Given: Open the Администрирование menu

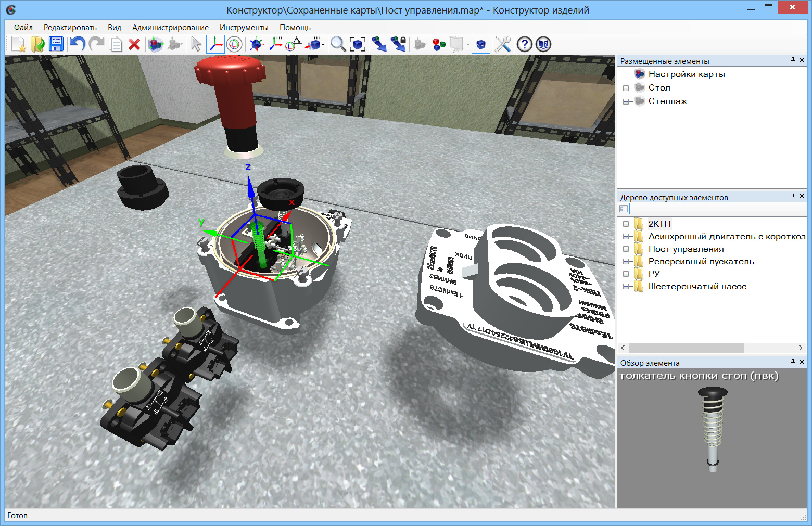Looking at the screenshot, I should click(x=170, y=28).
